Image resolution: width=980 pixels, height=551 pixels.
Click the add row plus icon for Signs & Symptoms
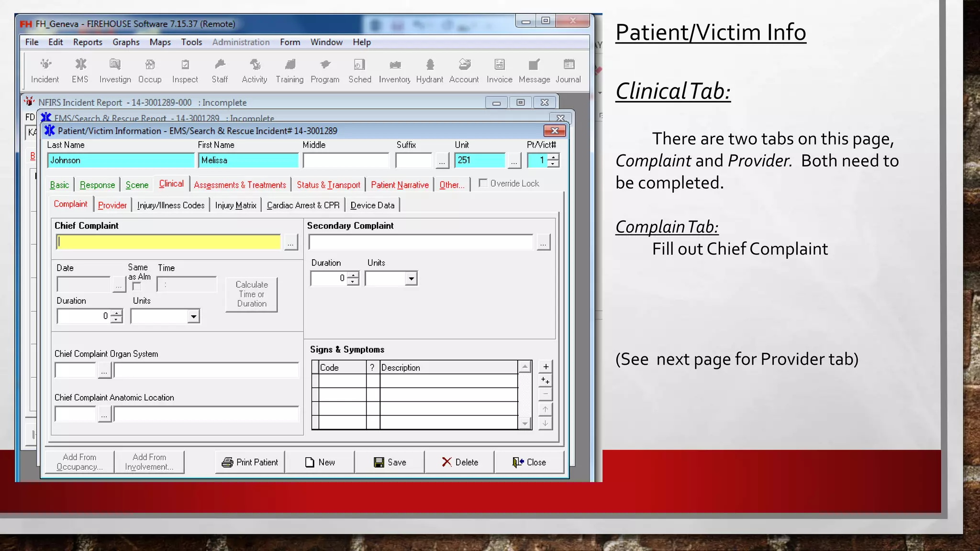point(546,367)
